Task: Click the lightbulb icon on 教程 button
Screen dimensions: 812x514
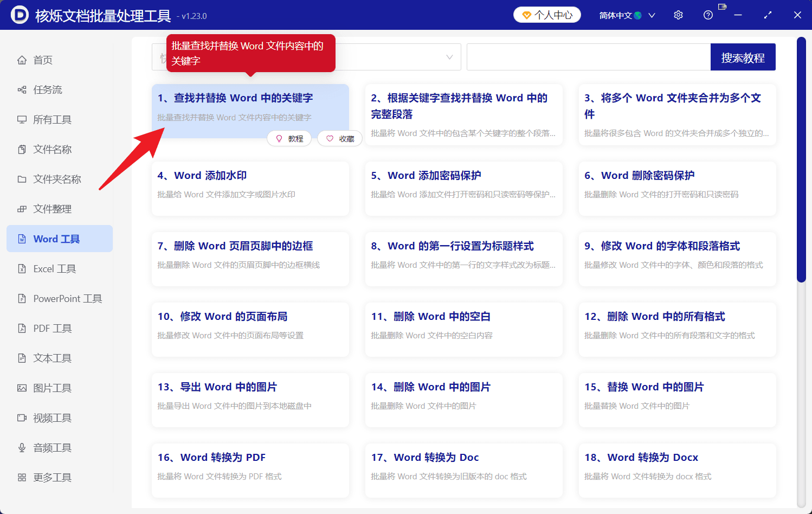Action: click(279, 139)
